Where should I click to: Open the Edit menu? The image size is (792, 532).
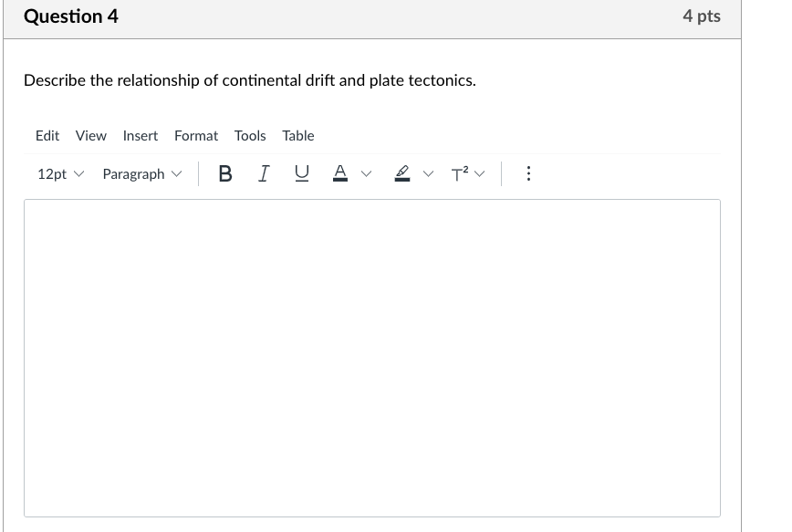(47, 136)
